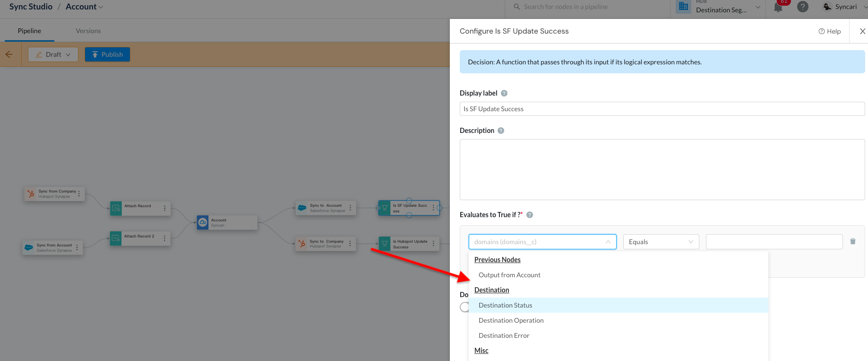Select Destination Operation option
The height and width of the screenshot is (361, 868).
click(619, 320)
